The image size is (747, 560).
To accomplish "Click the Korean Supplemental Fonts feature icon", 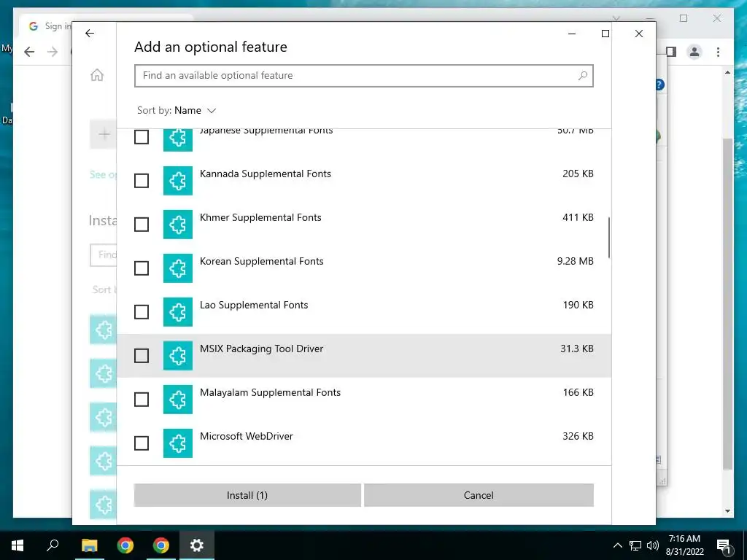I will [178, 268].
